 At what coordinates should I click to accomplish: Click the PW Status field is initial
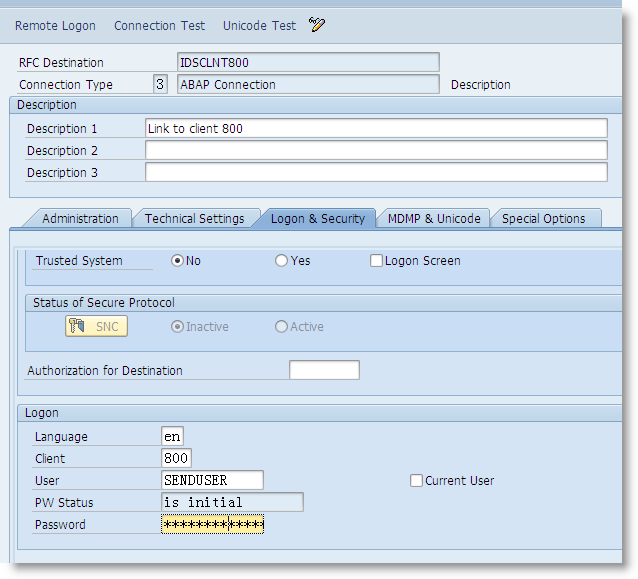tap(232, 502)
